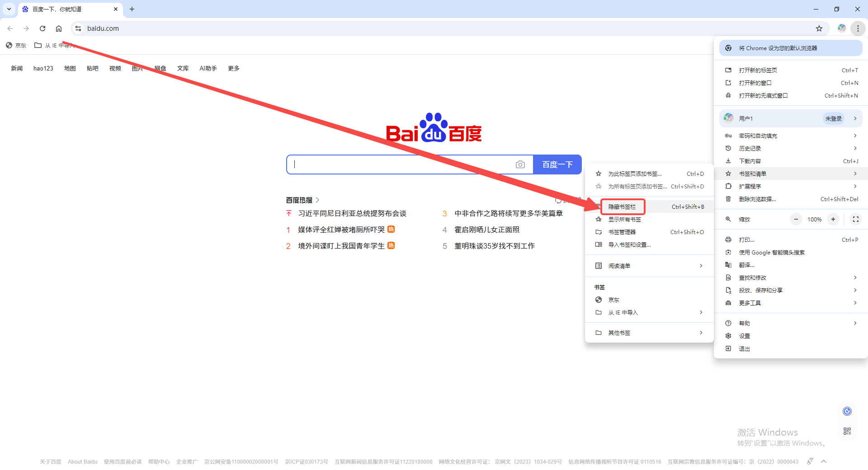The width and height of the screenshot is (868, 470).
Task: Select 打开新的无痕式窗口 menu item
Action: coord(791,95)
